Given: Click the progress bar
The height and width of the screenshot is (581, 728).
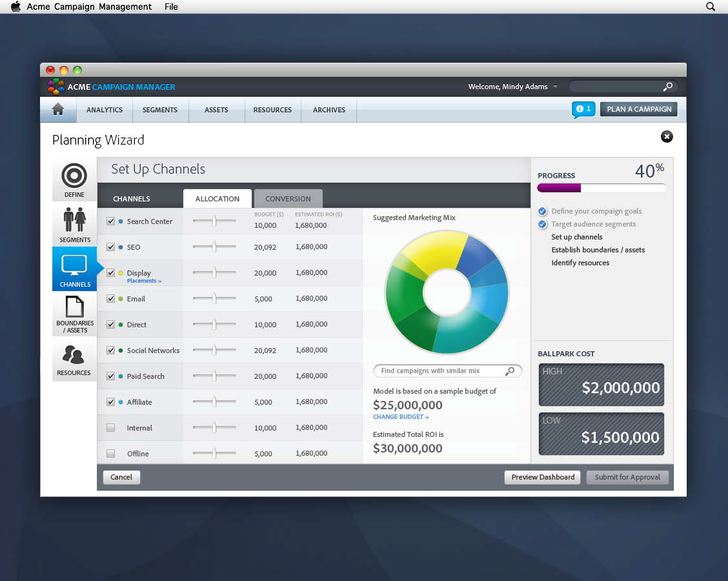Looking at the screenshot, I should pyautogui.click(x=602, y=188).
